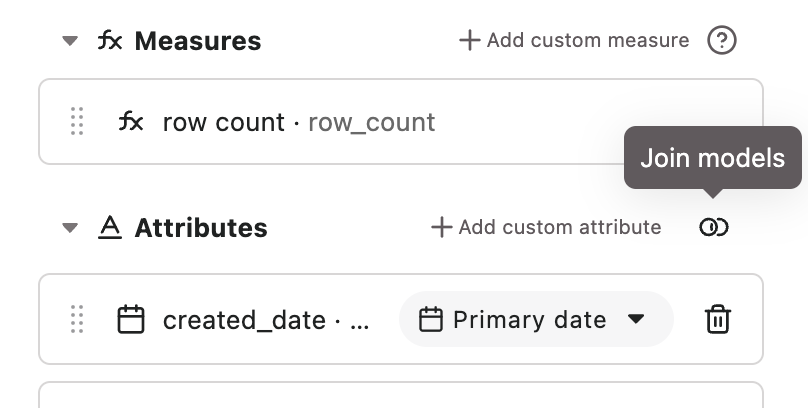
Task: Select the created_date attribute name
Action: [244, 320]
